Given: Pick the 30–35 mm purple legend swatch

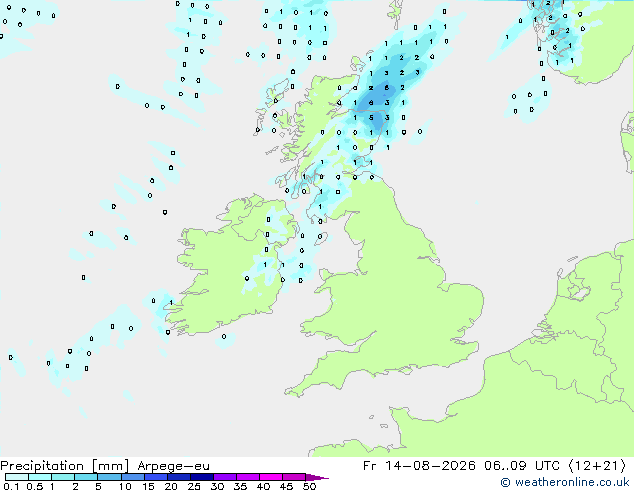Looking at the screenshot, I should coord(225,477).
